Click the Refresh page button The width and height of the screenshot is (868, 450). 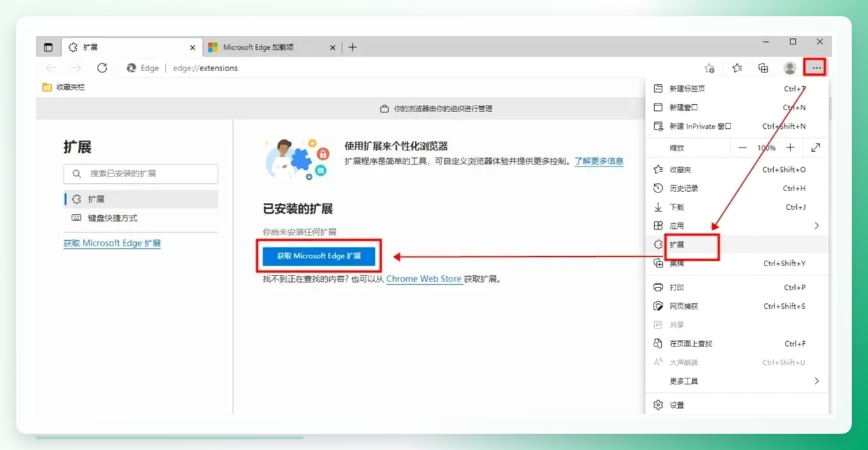tap(102, 68)
